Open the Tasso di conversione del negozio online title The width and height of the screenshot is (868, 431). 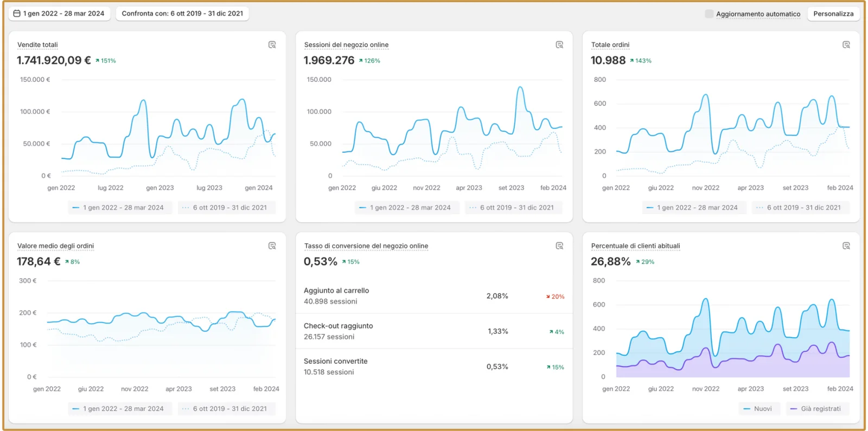point(366,246)
